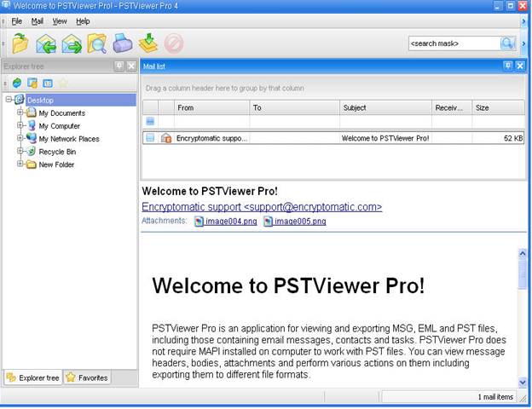
Task: Sort by the To column header
Action: click(x=294, y=107)
